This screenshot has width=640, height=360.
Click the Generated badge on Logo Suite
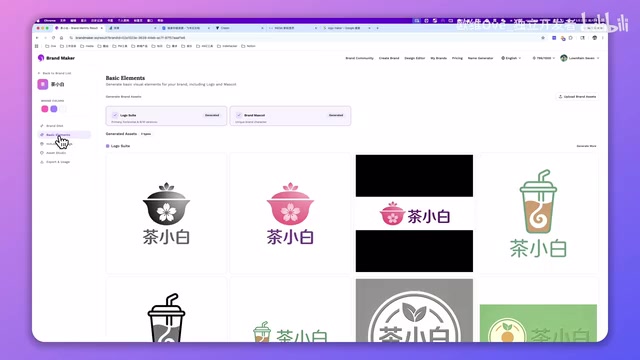pyautogui.click(x=212, y=115)
